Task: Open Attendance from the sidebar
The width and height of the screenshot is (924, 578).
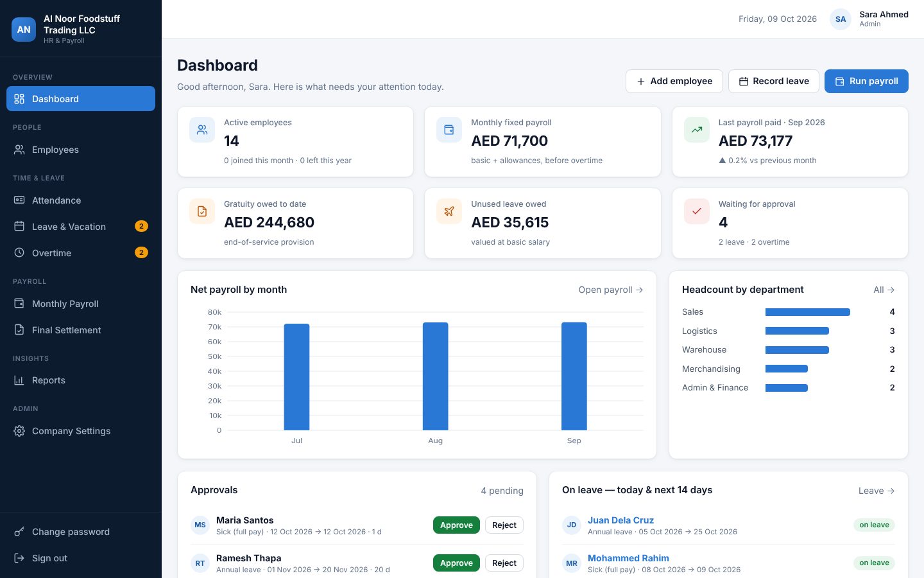Action: [x=81, y=200]
